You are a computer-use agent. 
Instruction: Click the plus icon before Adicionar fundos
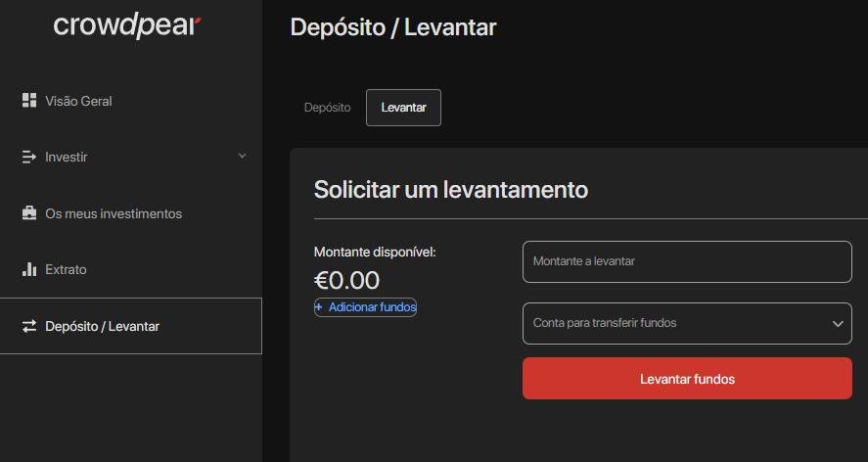(x=319, y=307)
